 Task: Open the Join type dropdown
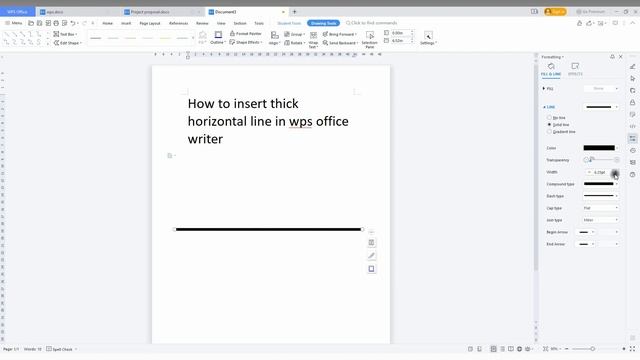click(601, 220)
